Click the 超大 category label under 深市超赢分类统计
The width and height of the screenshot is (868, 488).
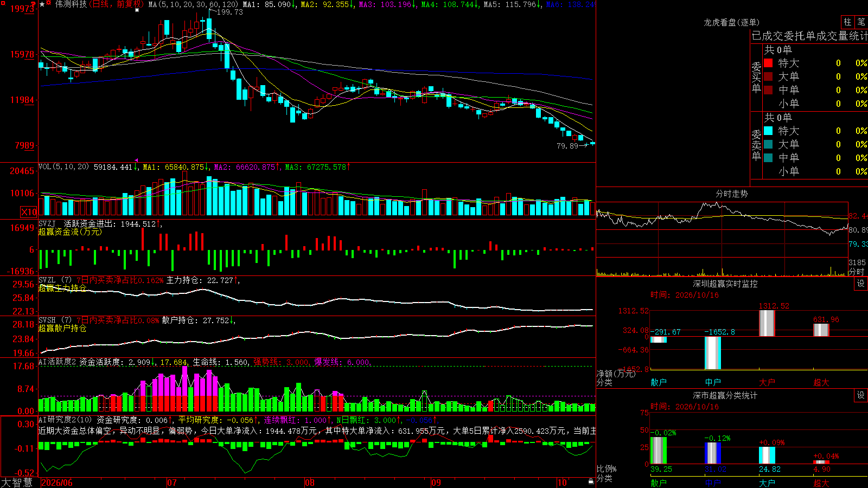(821, 483)
